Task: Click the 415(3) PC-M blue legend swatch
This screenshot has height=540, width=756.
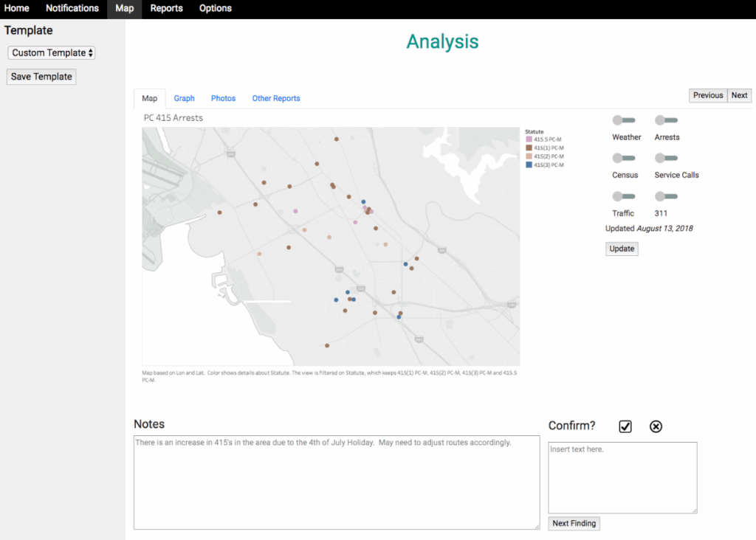Action: point(529,165)
